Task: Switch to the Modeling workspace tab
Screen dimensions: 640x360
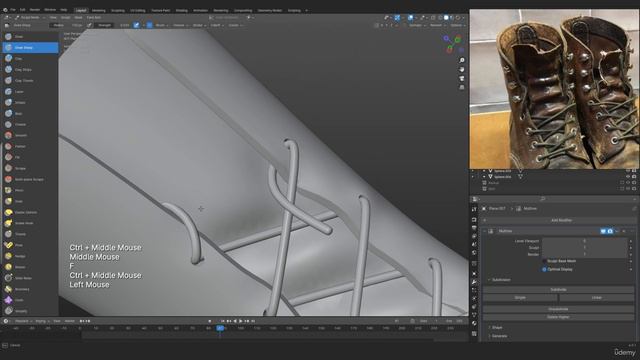Action: click(x=98, y=11)
